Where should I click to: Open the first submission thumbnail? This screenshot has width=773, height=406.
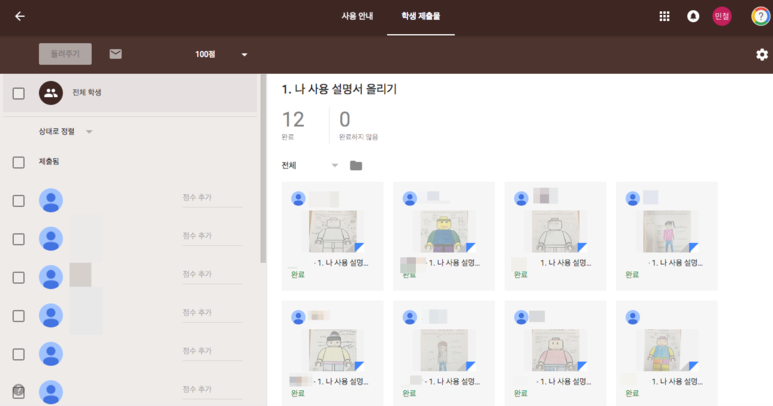click(333, 232)
